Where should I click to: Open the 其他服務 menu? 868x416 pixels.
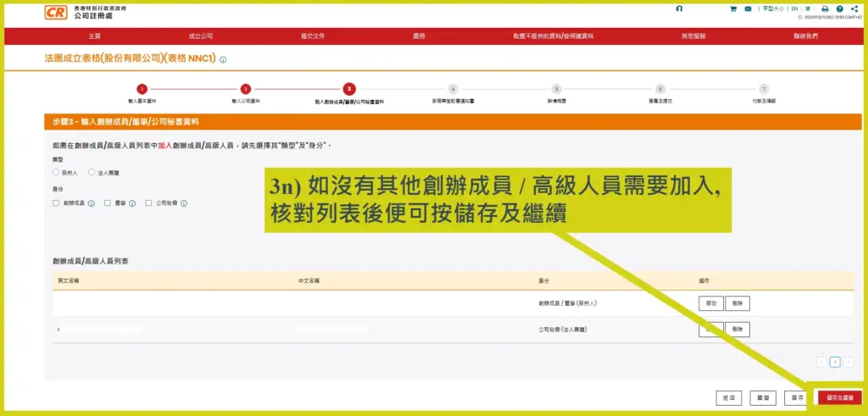[x=693, y=36]
